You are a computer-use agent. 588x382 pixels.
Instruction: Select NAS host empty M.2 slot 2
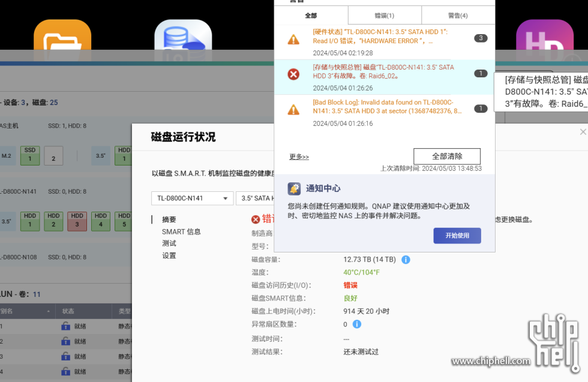tap(53, 155)
